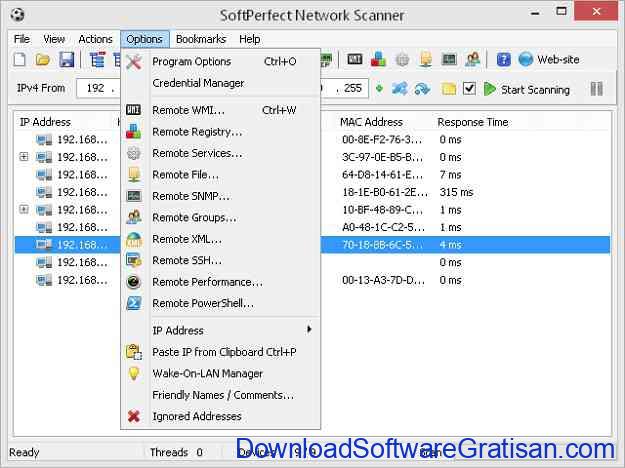Click the 315 ms response time value
Viewport: 625px width, 468px height.
456,192
